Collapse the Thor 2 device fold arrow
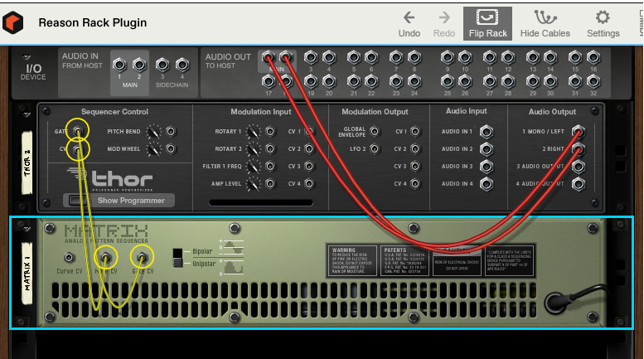 point(27,114)
